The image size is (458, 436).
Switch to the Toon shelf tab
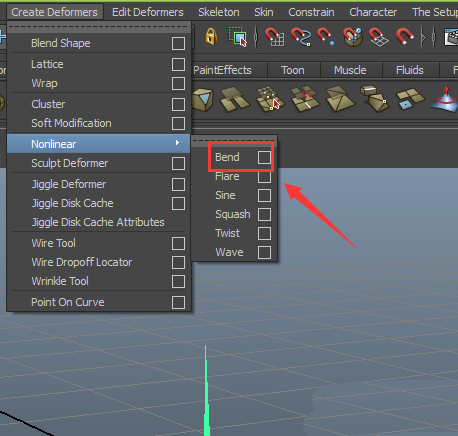[x=293, y=70]
